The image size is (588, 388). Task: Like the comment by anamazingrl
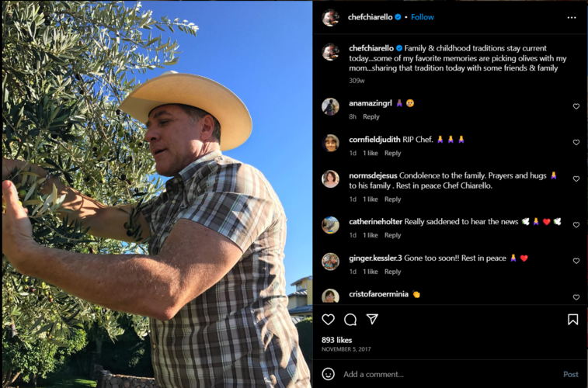coord(576,106)
